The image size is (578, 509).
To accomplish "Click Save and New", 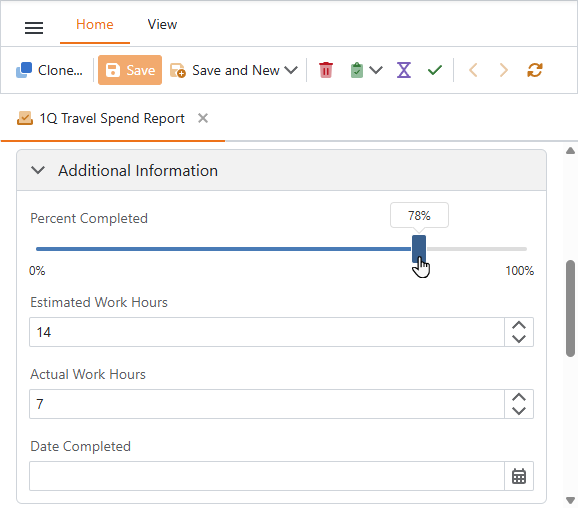I will [225, 70].
